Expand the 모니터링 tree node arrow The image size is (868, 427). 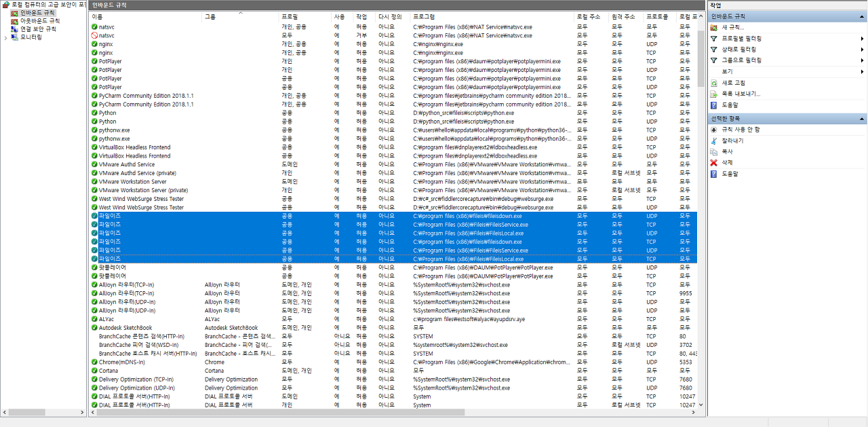point(6,37)
